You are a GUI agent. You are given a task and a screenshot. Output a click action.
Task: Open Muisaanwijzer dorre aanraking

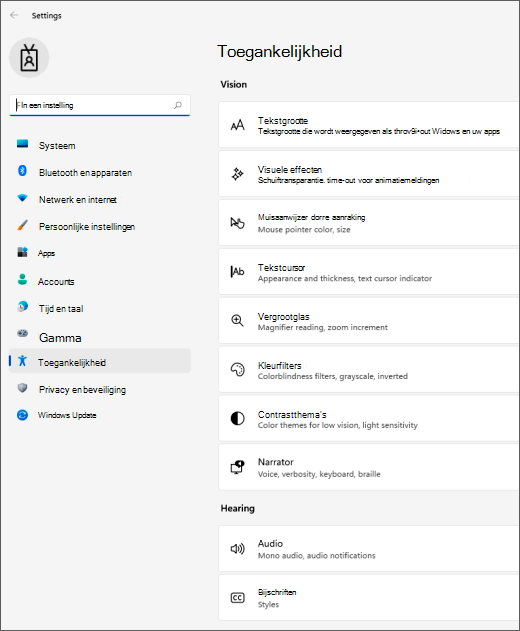(369, 223)
